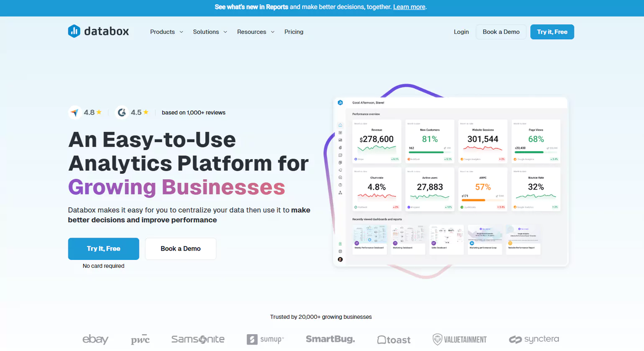The width and height of the screenshot is (644, 351).
Task: Click Login in the top navigation
Action: point(461,32)
